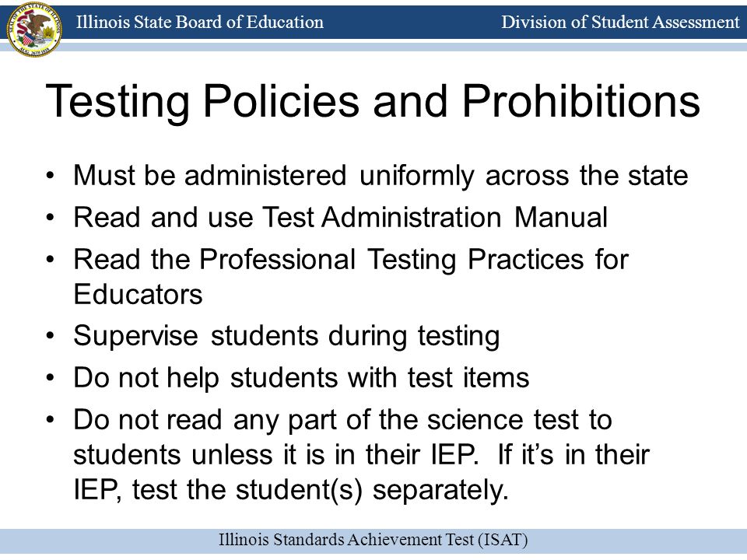Click the Test Administration Manual bullet line
747x560 pixels.
pos(340,217)
